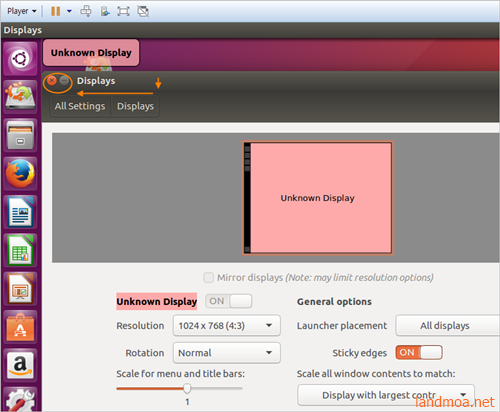Open the Display with largest controls dropdown
Screen dimensions: 500x412
pyautogui.click(x=386, y=395)
